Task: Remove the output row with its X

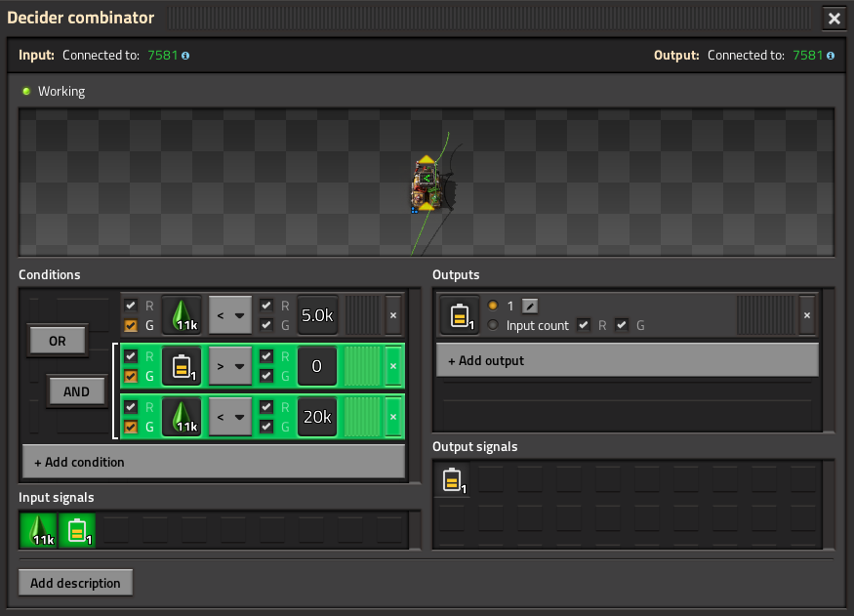Action: point(807,315)
